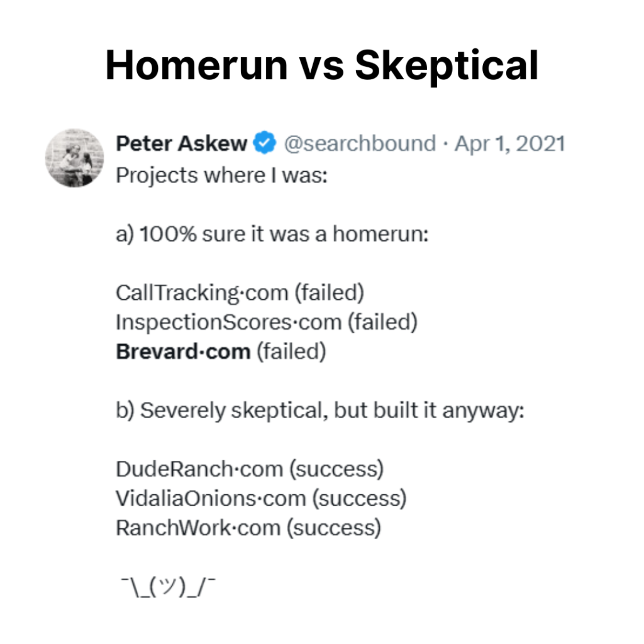
Task: Click the shrug emoticon at bottom
Action: pyautogui.click(x=169, y=587)
